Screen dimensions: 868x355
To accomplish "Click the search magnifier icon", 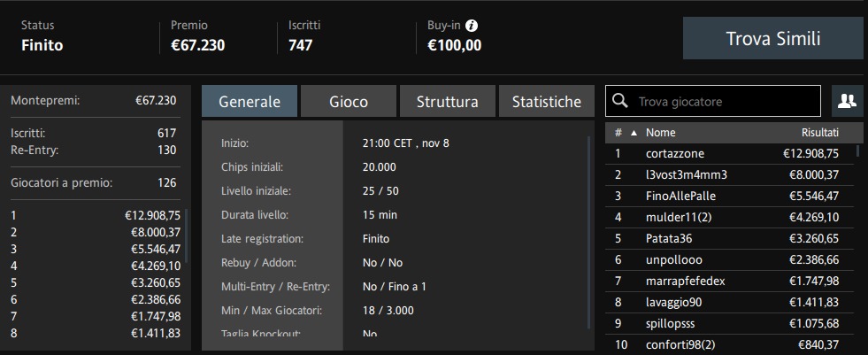I will click(x=621, y=101).
